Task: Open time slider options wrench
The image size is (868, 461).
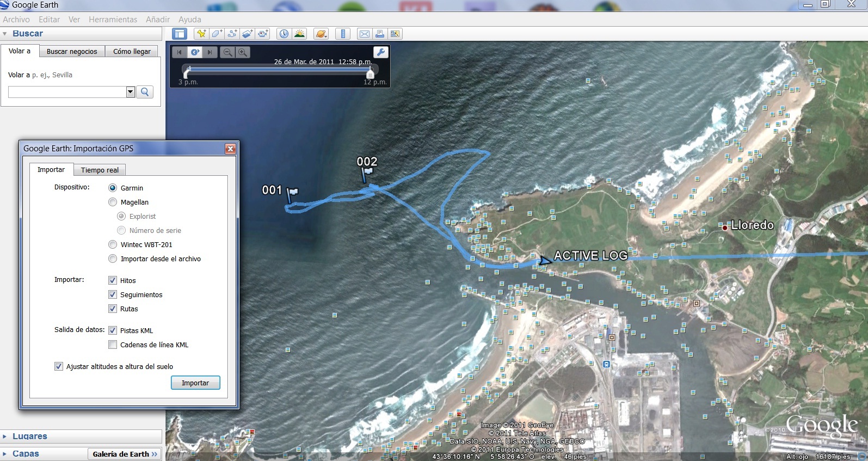Action: (381, 52)
